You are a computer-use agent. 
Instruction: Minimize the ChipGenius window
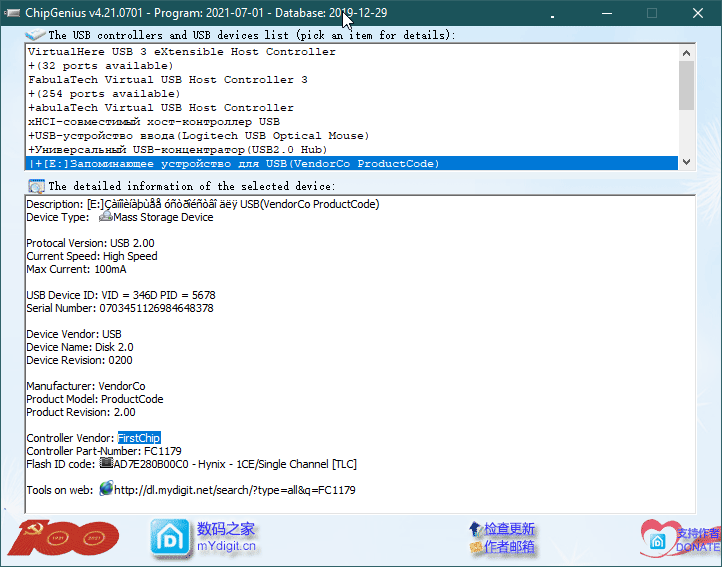[x=607, y=13]
